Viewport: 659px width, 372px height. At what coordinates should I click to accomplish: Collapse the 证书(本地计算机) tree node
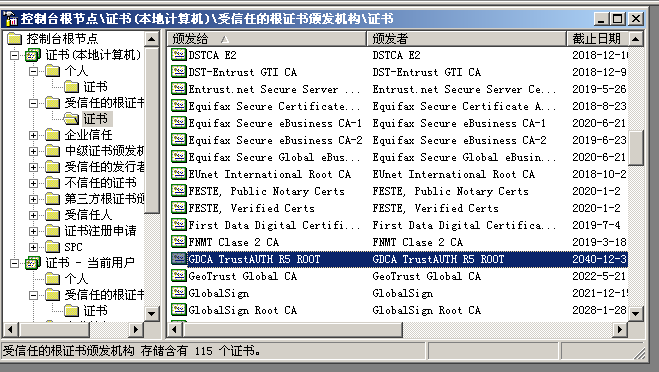[15, 55]
